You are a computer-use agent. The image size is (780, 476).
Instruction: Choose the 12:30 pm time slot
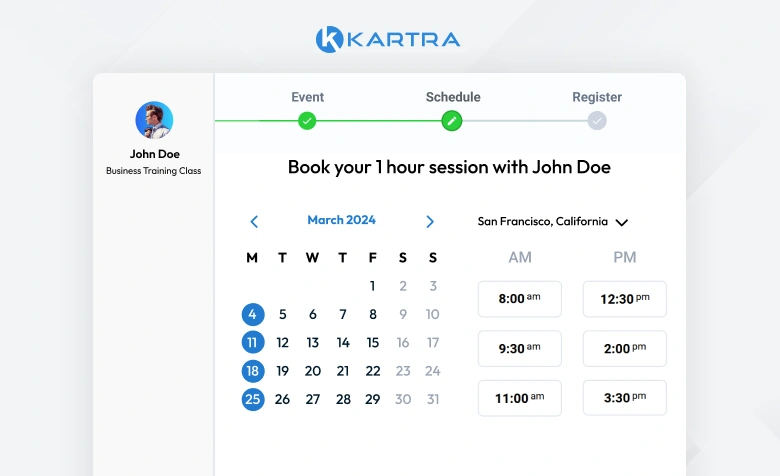(625, 299)
